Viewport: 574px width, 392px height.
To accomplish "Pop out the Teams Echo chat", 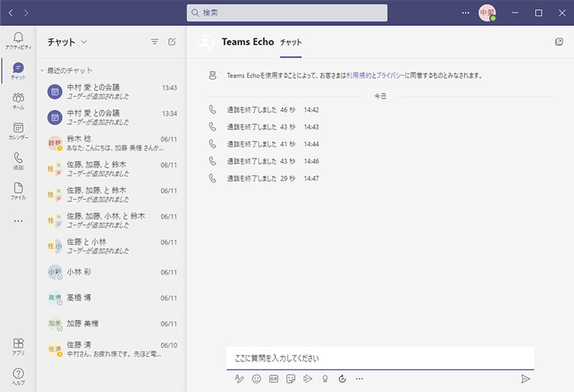I will [x=559, y=42].
